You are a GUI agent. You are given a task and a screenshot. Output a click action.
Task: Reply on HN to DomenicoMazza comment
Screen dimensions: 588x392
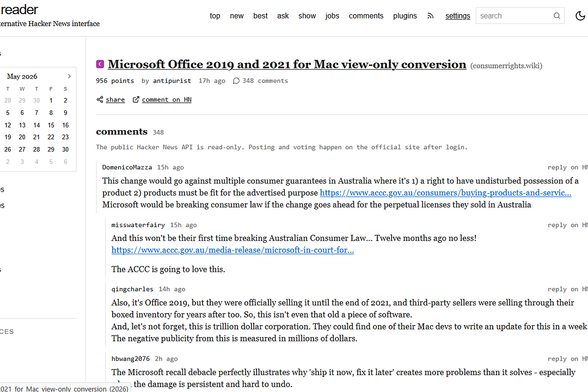pos(568,167)
